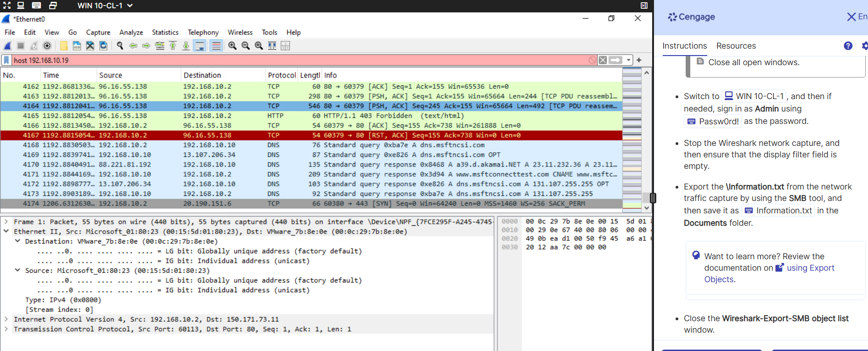868x351 pixels.
Task: Sort packets by the Protocol column header
Action: point(282,75)
